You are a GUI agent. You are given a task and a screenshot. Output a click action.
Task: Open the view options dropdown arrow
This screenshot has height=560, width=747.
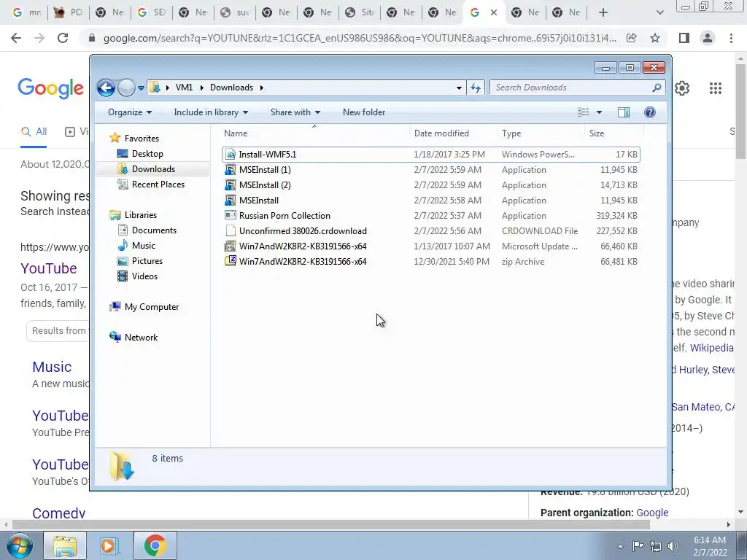[x=600, y=112]
